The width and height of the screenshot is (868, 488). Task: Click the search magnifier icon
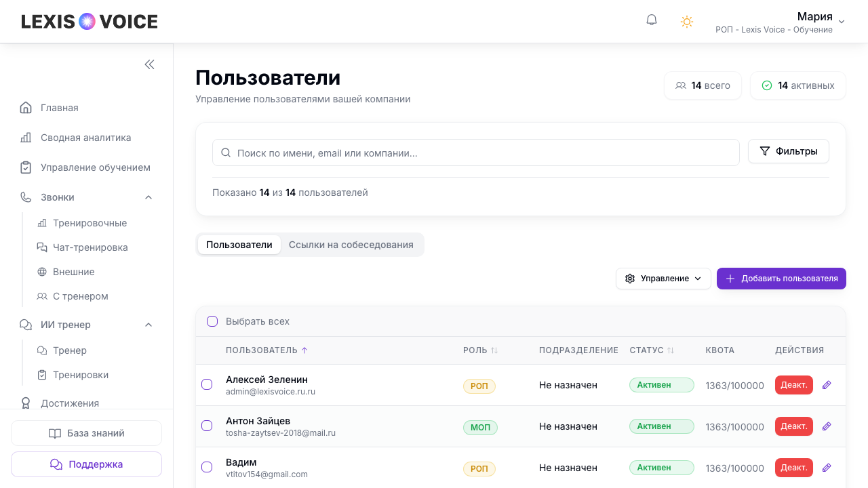pyautogui.click(x=226, y=152)
